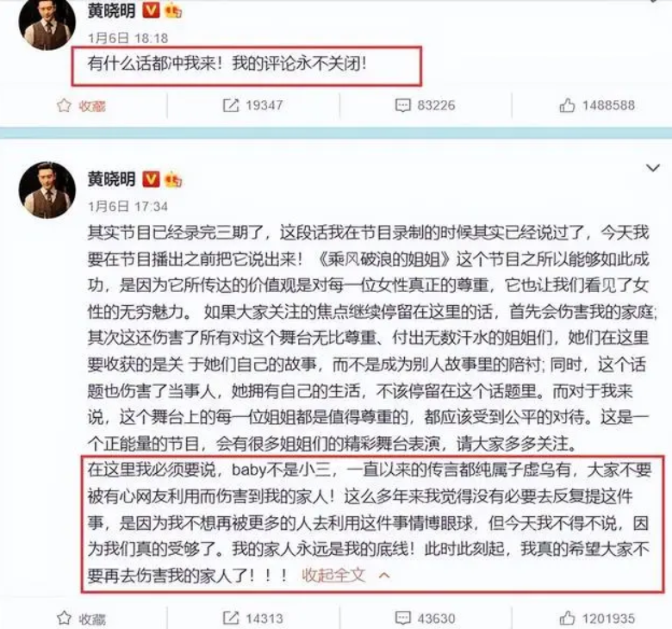The height and width of the screenshot is (629, 672).
Task: Click repost icon showing 19347
Action: coord(231,105)
